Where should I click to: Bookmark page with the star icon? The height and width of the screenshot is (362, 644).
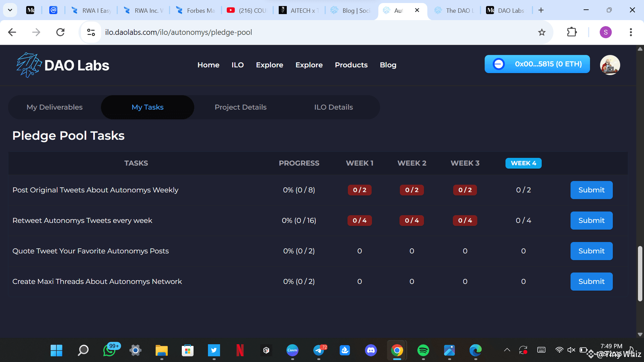coord(542,32)
